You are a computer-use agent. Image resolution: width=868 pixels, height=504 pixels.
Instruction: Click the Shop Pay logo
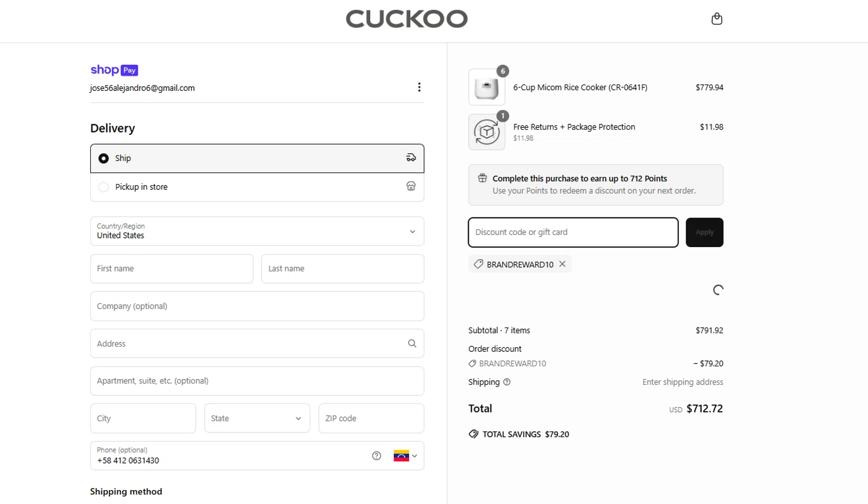point(114,70)
